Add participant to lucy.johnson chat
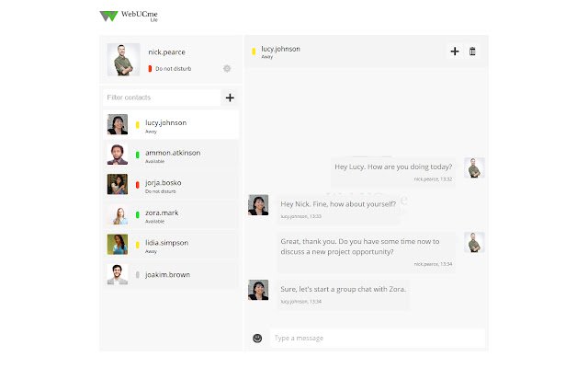Image resolution: width=588 pixels, height=368 pixels. tap(455, 52)
